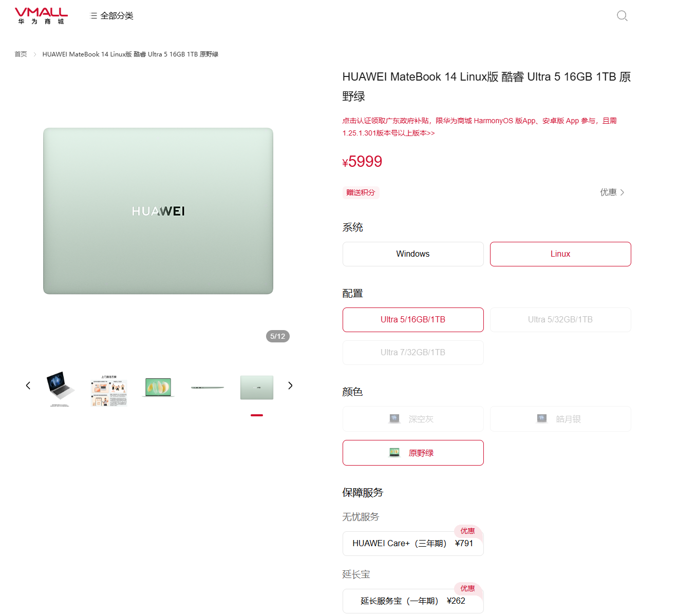This screenshot has width=678, height=616.
Task: Open the 全部分类 categories menu
Action: pyautogui.click(x=112, y=16)
